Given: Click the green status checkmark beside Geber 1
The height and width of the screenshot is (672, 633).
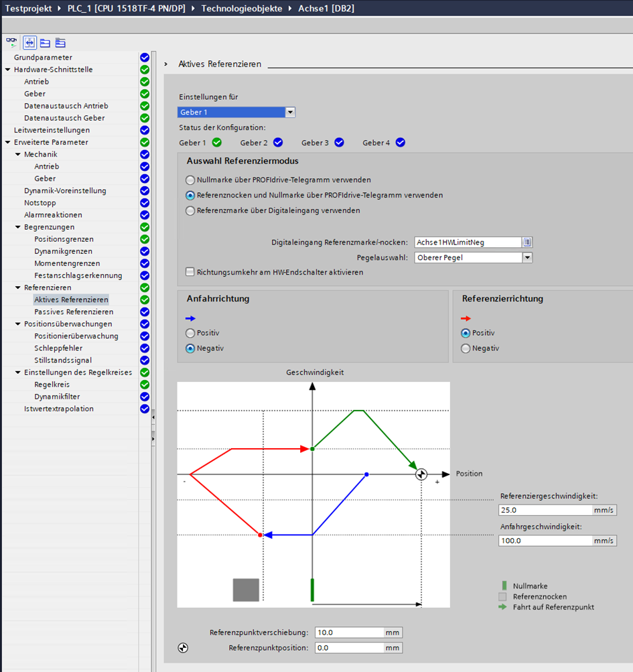Looking at the screenshot, I should 216,142.
